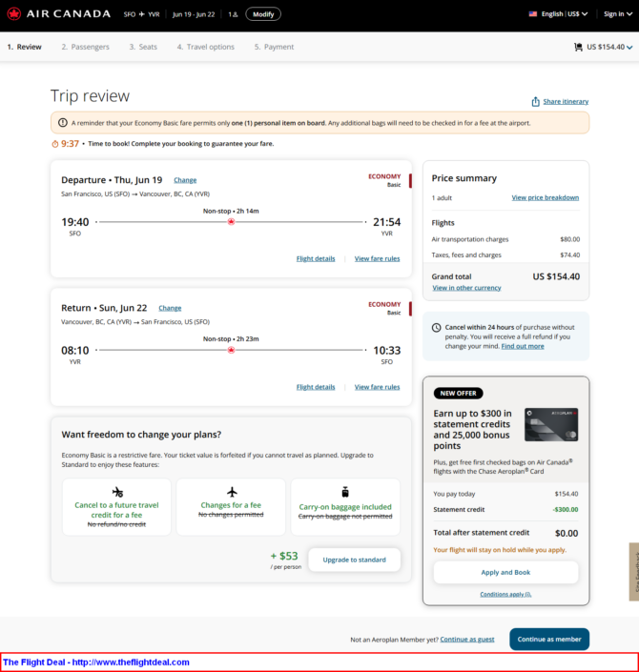Click the SFO to YVR route in header
639x672 pixels.
click(141, 14)
